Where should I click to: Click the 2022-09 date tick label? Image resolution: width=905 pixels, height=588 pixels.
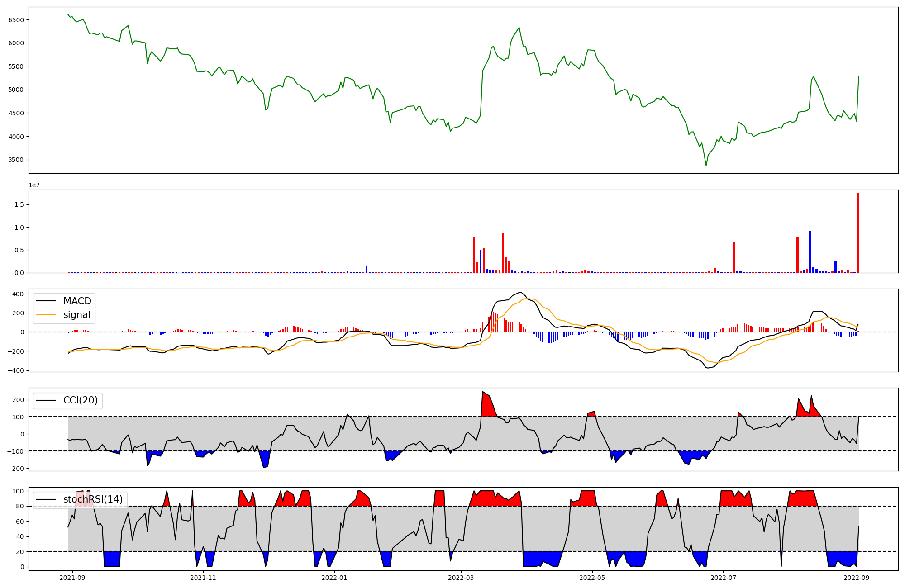pos(857,578)
